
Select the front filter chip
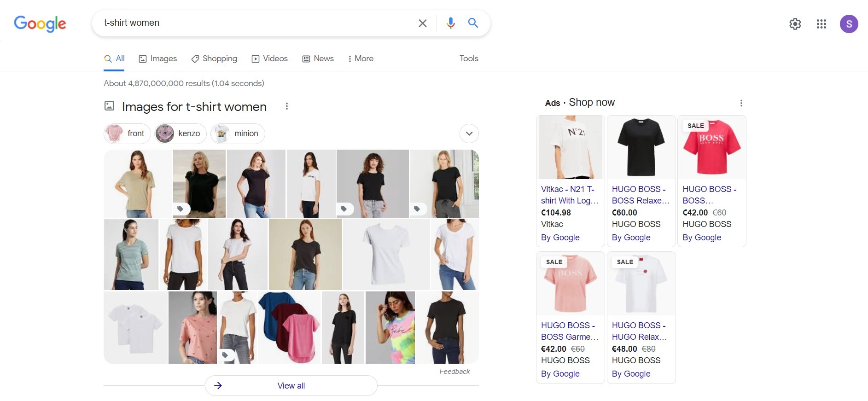pyautogui.click(x=127, y=134)
